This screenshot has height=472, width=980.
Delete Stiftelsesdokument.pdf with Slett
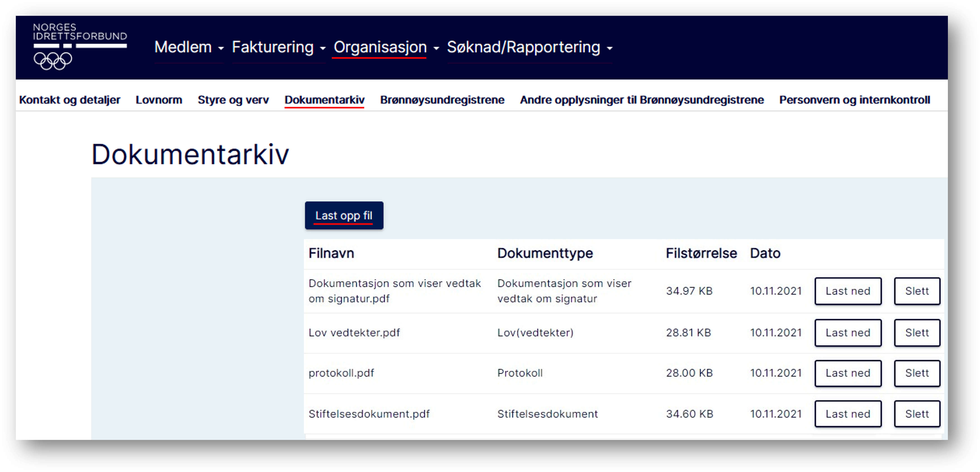[917, 414]
